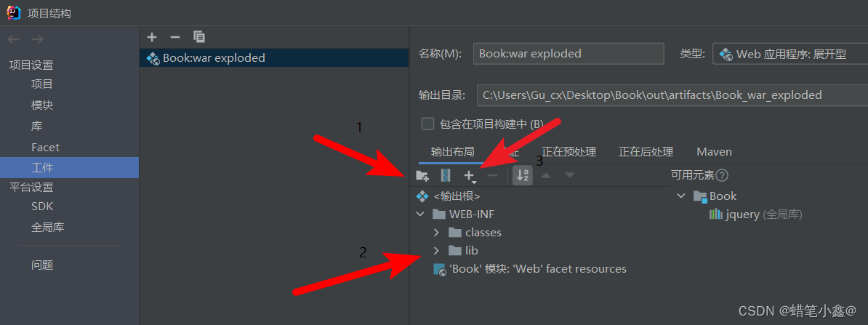Open 全局库 under 平台设置
Viewport: 868px width, 325px height.
click(x=47, y=228)
